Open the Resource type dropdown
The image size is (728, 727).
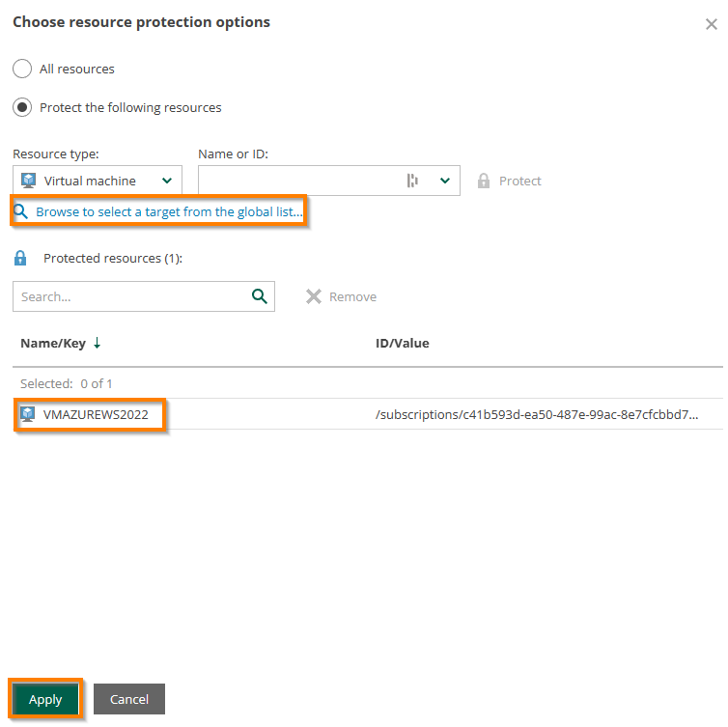point(167,181)
